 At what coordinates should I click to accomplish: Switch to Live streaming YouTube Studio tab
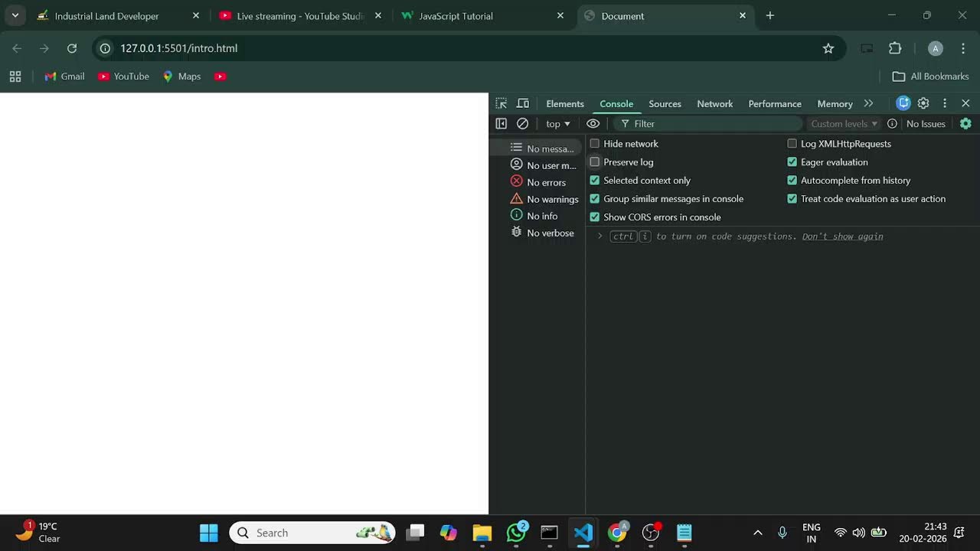point(299,15)
